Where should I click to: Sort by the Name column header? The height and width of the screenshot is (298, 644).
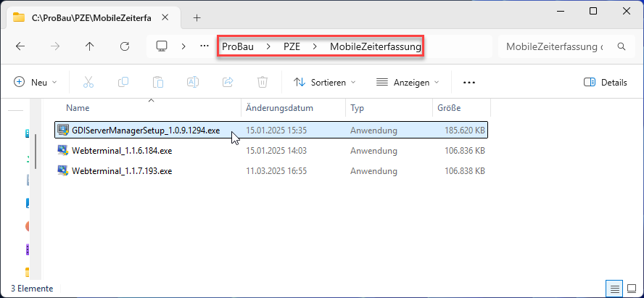pos(148,108)
